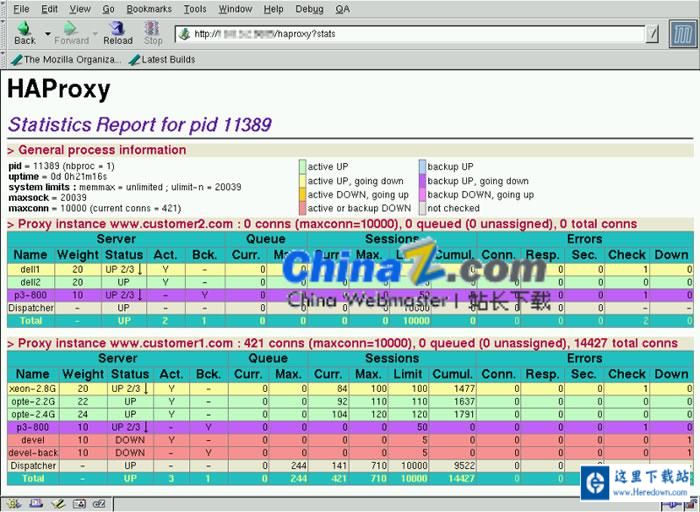This screenshot has width=700, height=512.
Task: Open the Back history dropdown arrow
Action: coord(47,33)
